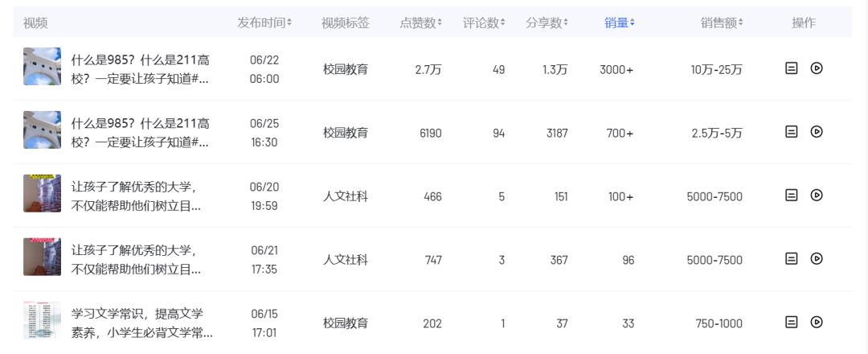Select the 700+ sales value
Screen dimensions: 868x354
point(620,133)
